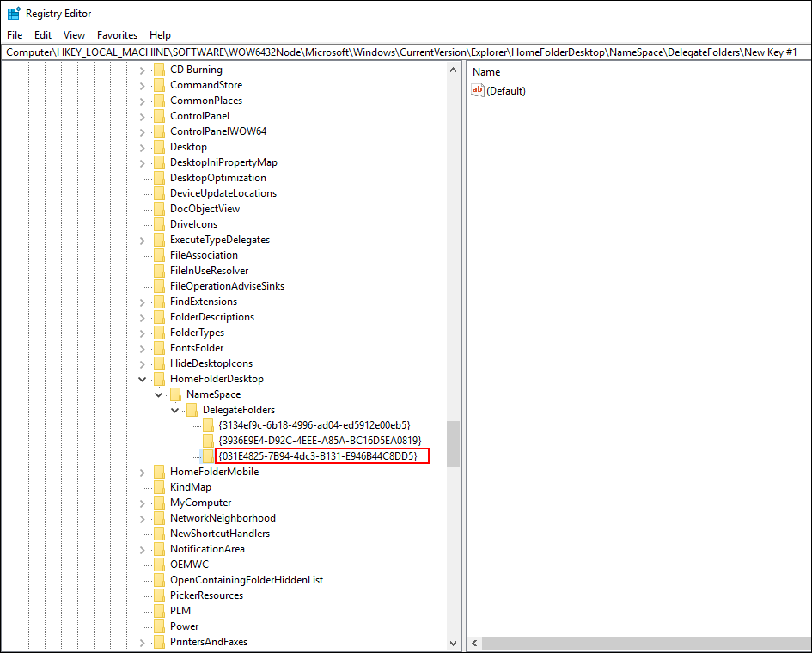Select the OpenContainingFolderHiddenList key

[247, 580]
